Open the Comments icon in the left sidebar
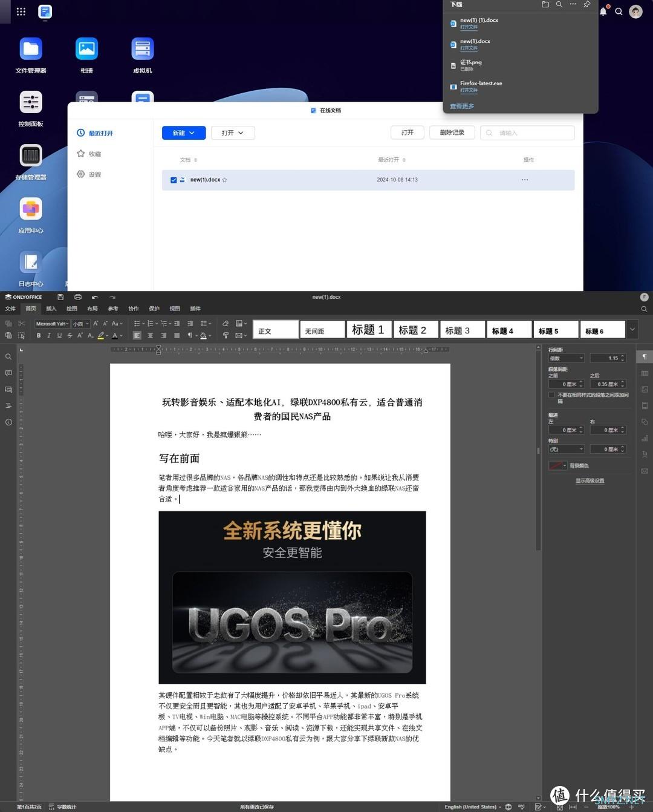 coord(8,373)
